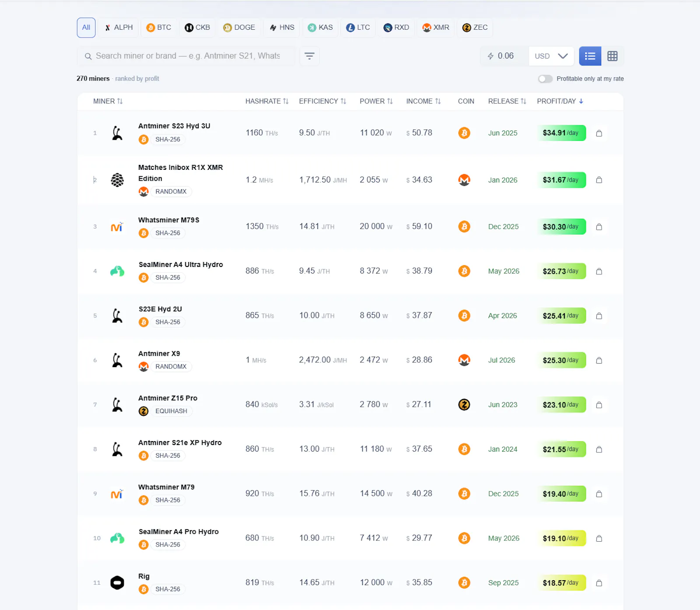The width and height of the screenshot is (700, 610).
Task: Click bag icon for Whatsminer M79S
Action: pos(599,227)
